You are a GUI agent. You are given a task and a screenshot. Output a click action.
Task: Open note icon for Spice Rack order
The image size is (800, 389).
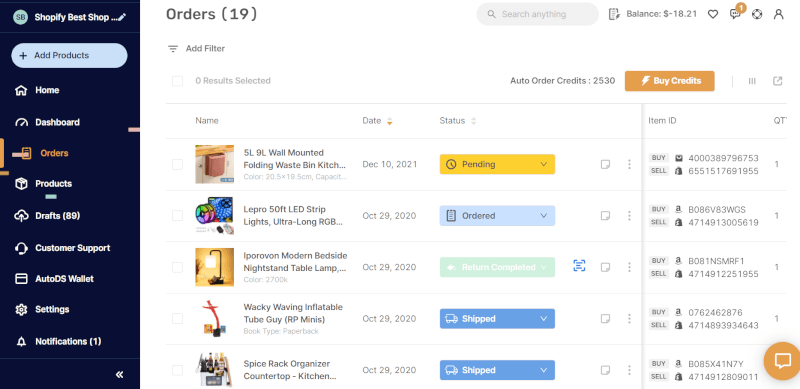(605, 370)
